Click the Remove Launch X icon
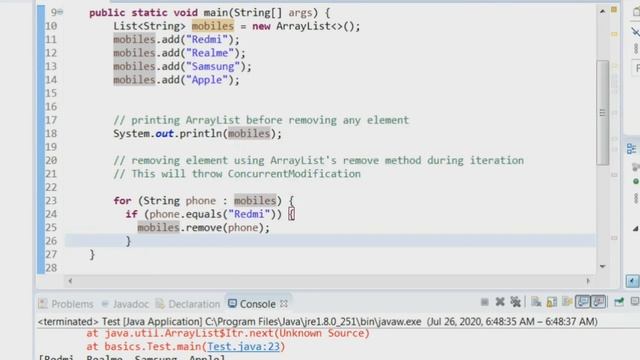640x360 pixels. [500, 302]
